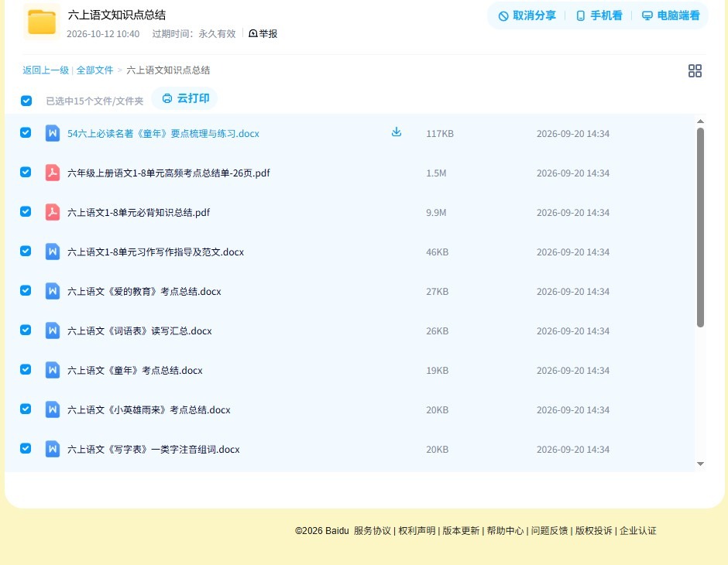Click Word icon of 习作写作指导及范文.docx

53,252
